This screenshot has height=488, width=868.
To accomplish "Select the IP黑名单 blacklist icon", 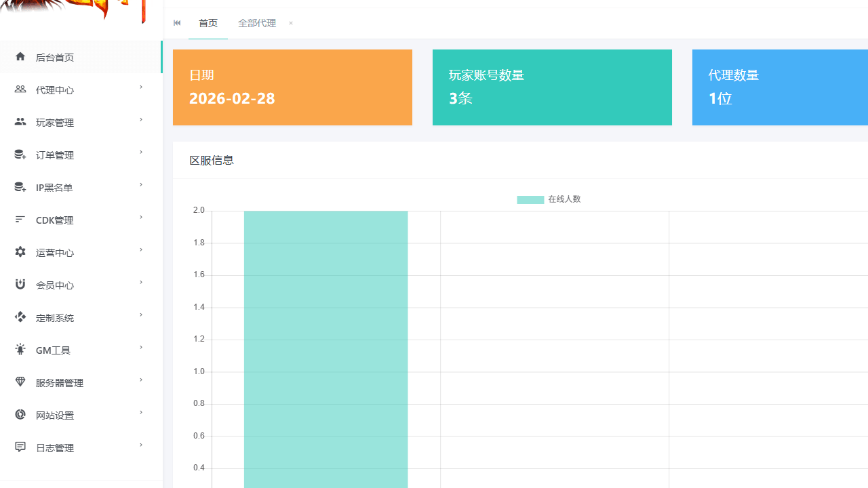I will click(x=20, y=186).
